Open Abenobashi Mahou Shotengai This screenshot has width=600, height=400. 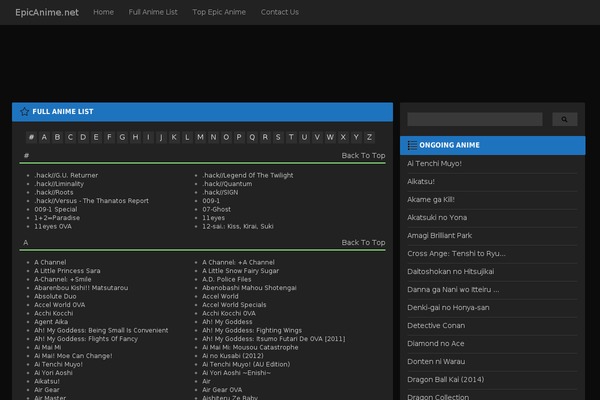(x=249, y=288)
